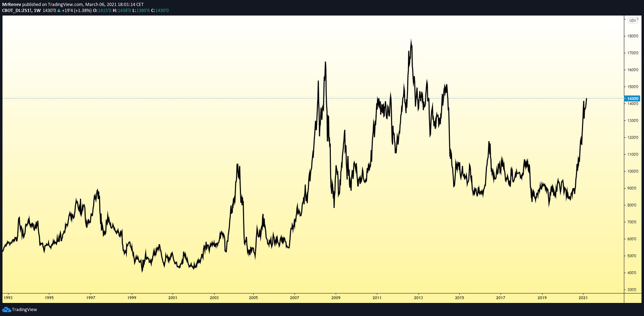Click the 2005 time axis label
644x316 pixels.
click(x=253, y=298)
